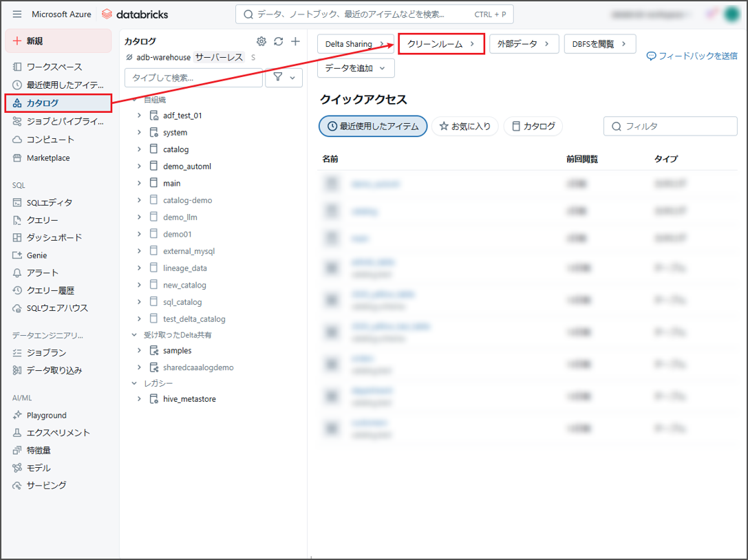Screen dimensions: 748x560
Task: Open the Delta Sharing page
Action: pos(355,44)
